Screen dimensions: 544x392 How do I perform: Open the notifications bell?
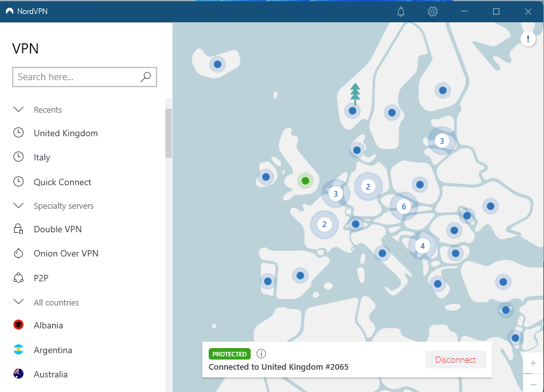point(401,11)
